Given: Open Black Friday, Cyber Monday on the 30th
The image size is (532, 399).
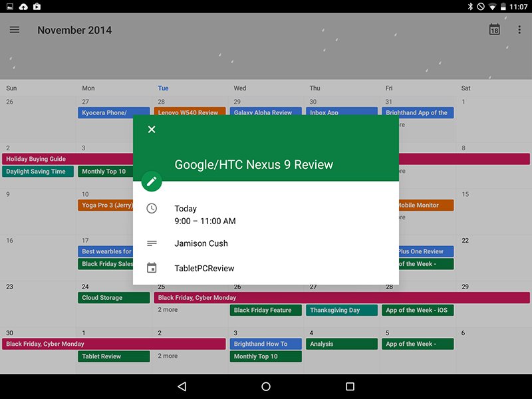Looking at the screenshot, I should pyautogui.click(x=114, y=344).
